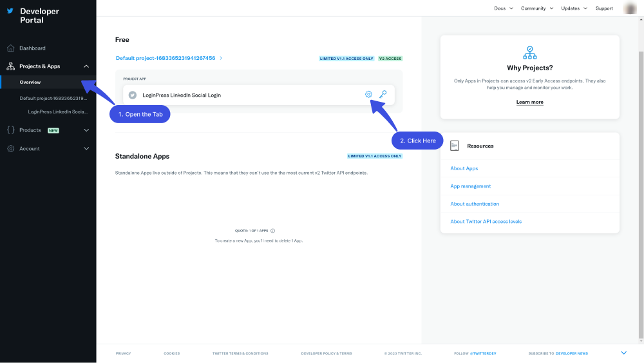This screenshot has width=644, height=363.
Task: Select Overview in sidebar
Action: tap(30, 83)
